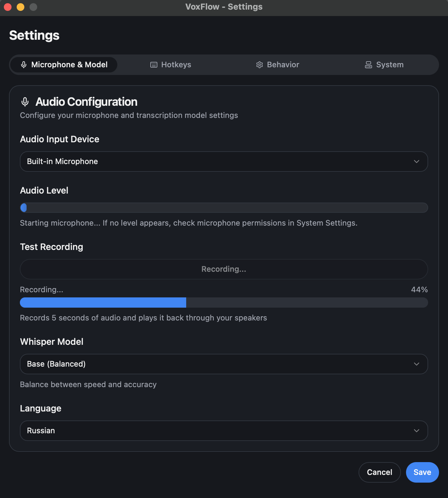Cancel the settings changes
The height and width of the screenshot is (498, 448).
point(379,472)
